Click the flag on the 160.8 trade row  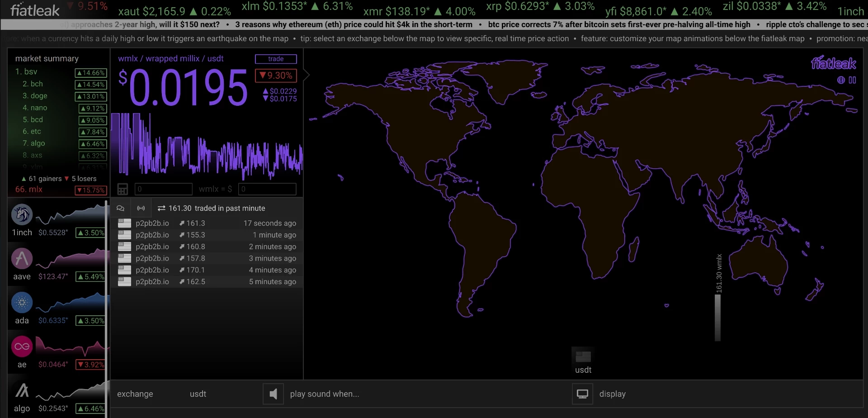pyautogui.click(x=124, y=247)
